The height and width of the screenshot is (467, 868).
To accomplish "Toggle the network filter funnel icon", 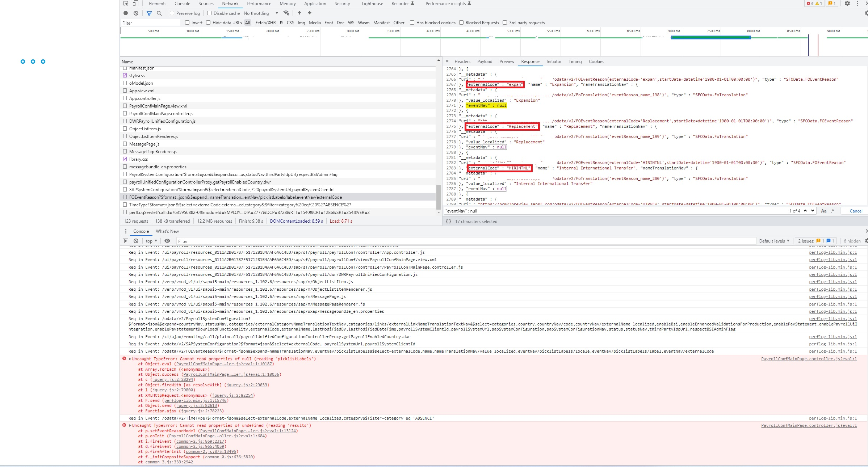I will [x=149, y=13].
